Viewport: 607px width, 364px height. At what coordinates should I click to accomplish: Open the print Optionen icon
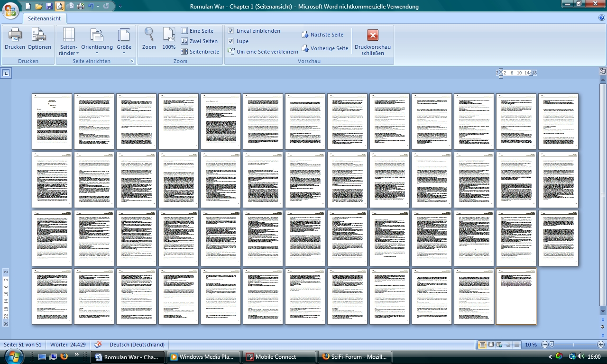39,35
